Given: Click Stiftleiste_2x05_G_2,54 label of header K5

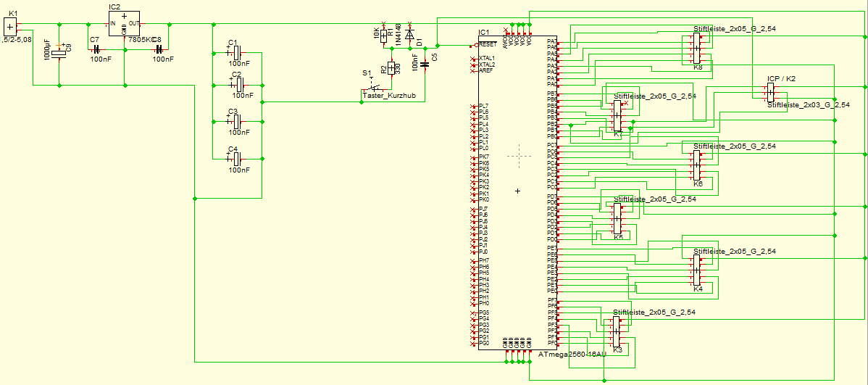Looking at the screenshot, I should (655, 199).
